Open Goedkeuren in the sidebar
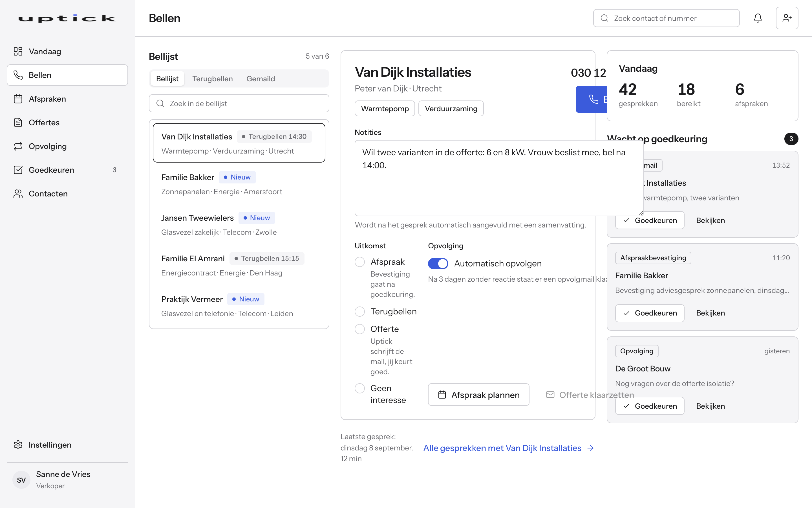This screenshot has width=812, height=508. tap(67, 170)
